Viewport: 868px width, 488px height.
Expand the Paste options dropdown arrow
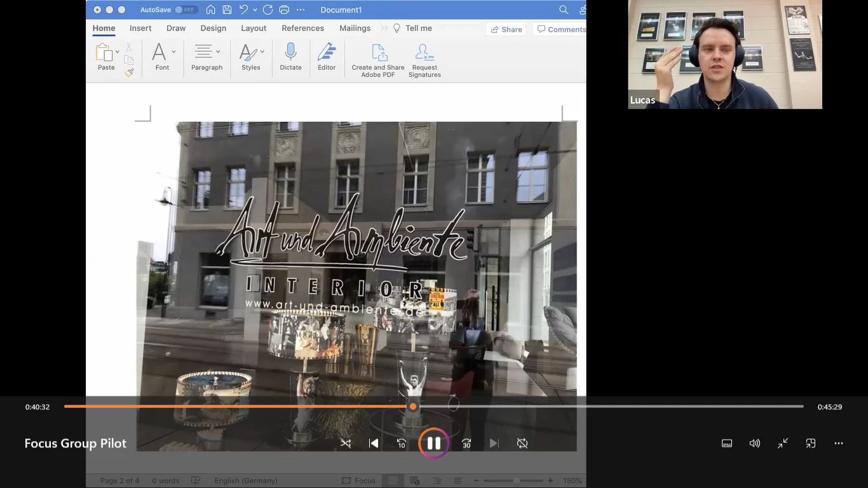pos(118,52)
